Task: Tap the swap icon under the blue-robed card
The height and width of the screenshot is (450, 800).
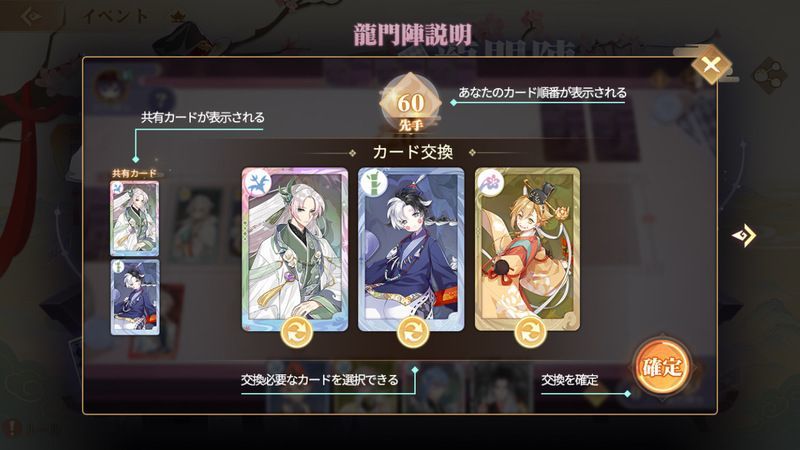Action: click(x=412, y=332)
